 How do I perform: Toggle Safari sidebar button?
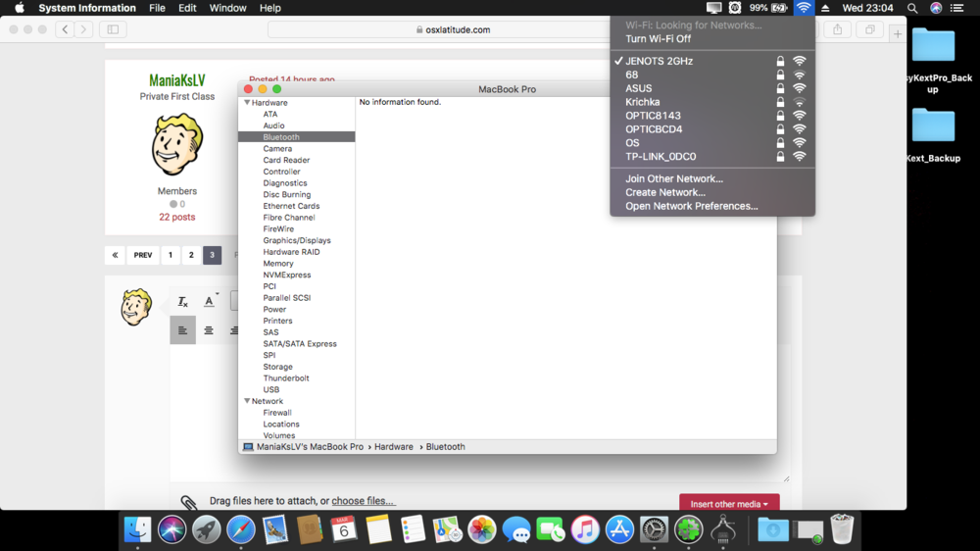(x=113, y=29)
